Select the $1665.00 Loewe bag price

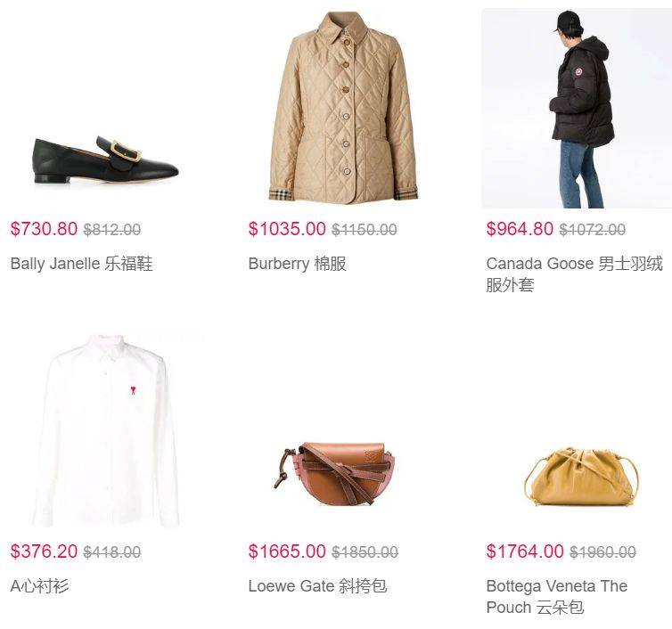(287, 551)
